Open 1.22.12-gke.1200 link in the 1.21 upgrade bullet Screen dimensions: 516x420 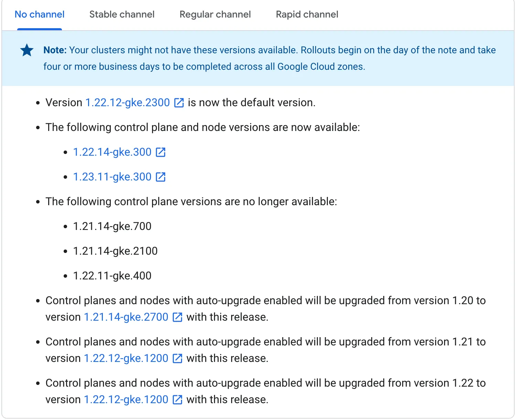click(x=126, y=358)
